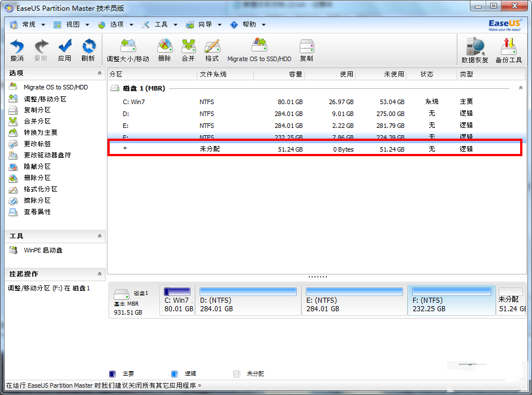Open the 常规 menu
The height and width of the screenshot is (395, 532).
click(28, 24)
